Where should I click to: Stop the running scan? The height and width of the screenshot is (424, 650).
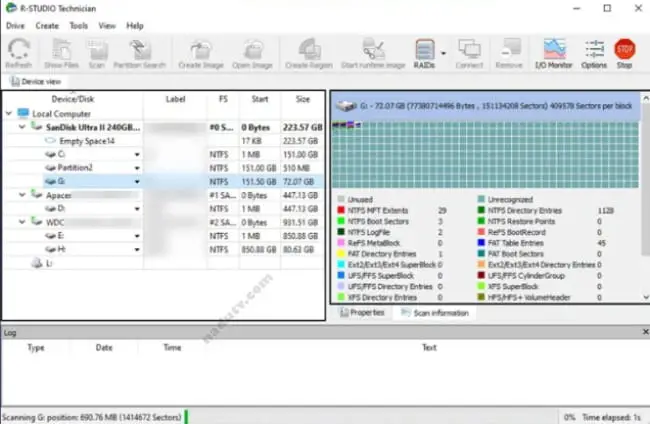tap(624, 53)
